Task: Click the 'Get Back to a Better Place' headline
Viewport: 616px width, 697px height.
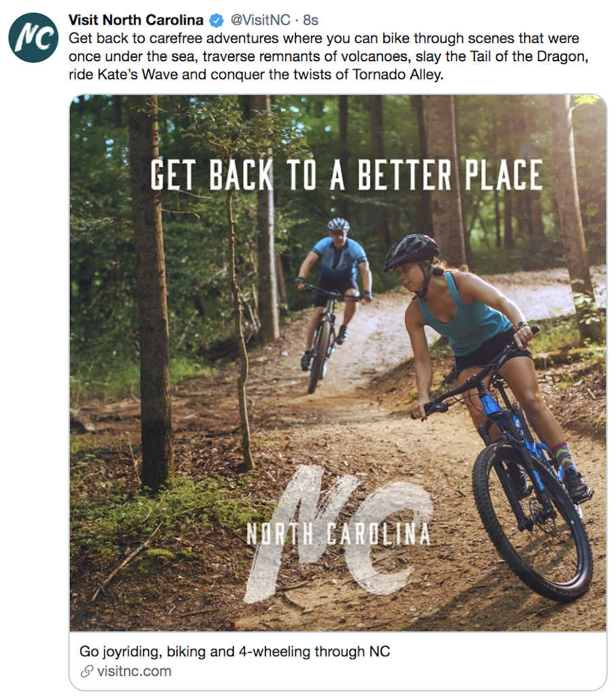Action: (x=346, y=175)
